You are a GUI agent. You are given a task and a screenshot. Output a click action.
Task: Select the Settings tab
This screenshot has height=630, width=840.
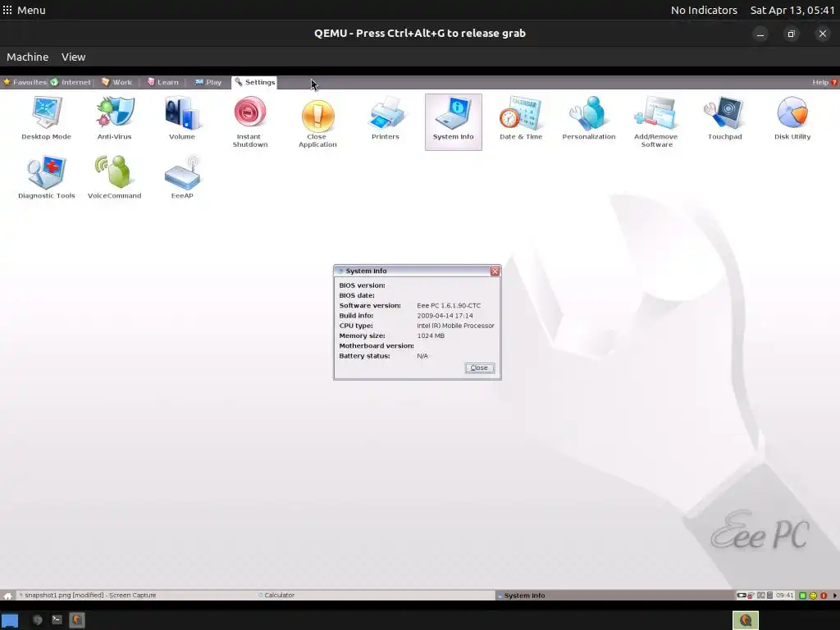tap(254, 82)
